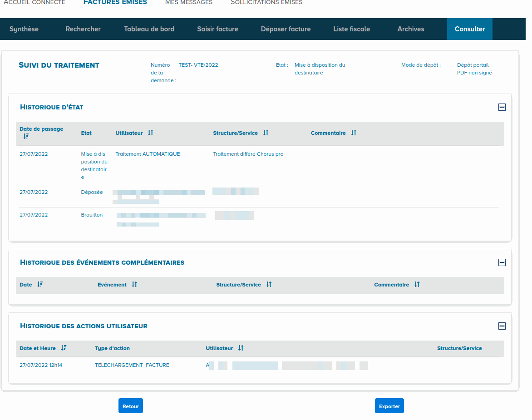Viewport: 532px width, 420px height.
Task: Go to Saisir facture tab
Action: (x=217, y=29)
